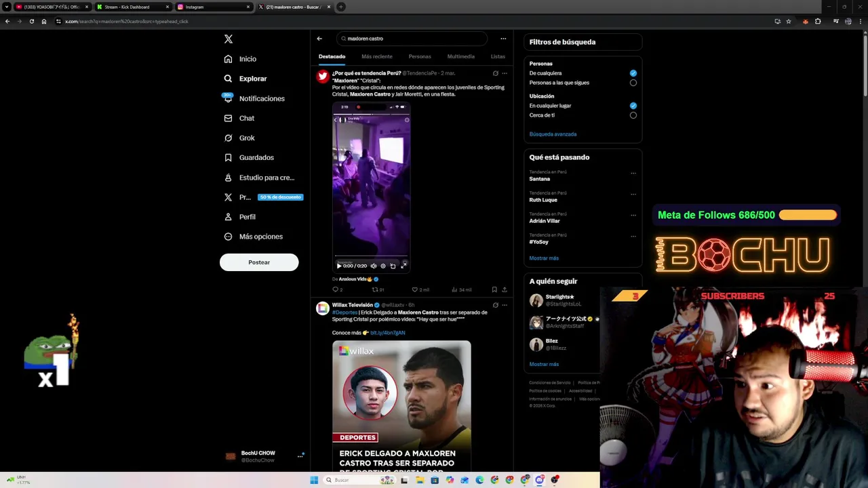Select the De cualquiera radio option
The image size is (868, 488).
tap(633, 73)
